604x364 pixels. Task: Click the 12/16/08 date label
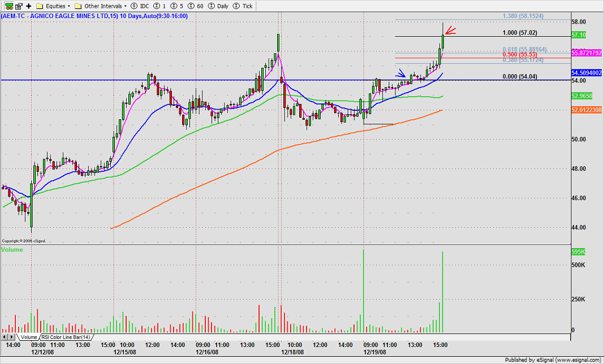click(x=208, y=352)
